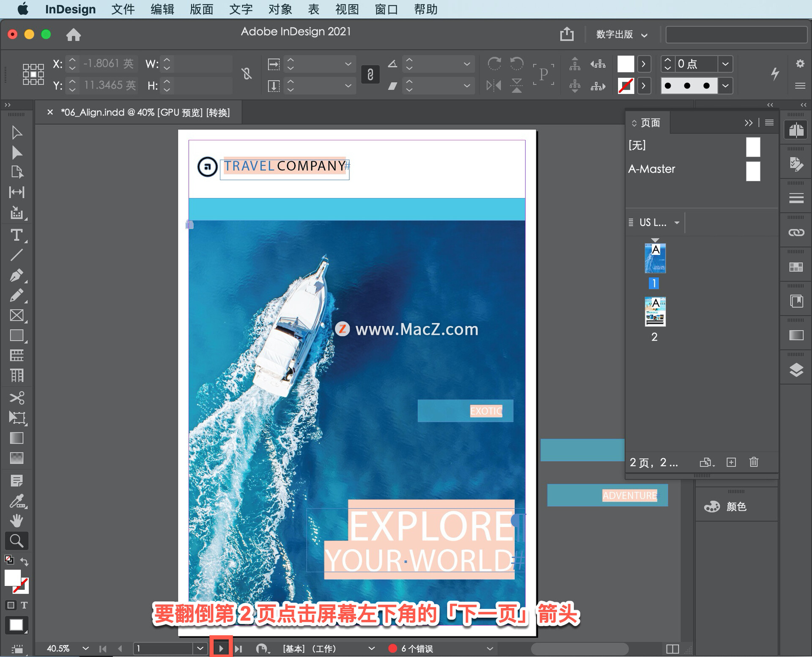Select page 2 thumbnail in the Pages panel
Image resolution: width=812 pixels, height=657 pixels.
pos(654,312)
